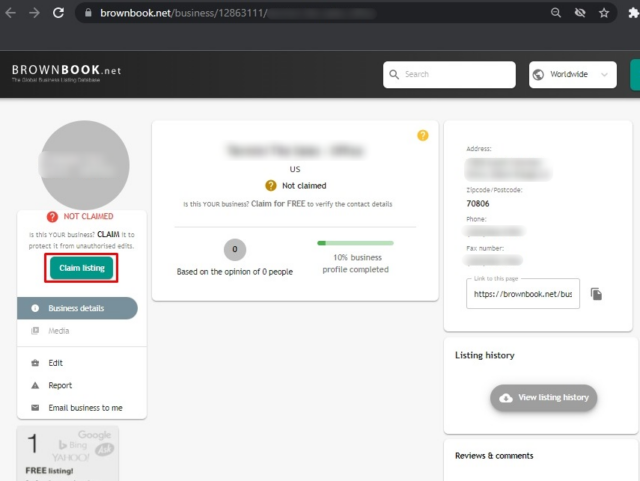
Task: Go back using the browser back arrow
Action: (13, 13)
